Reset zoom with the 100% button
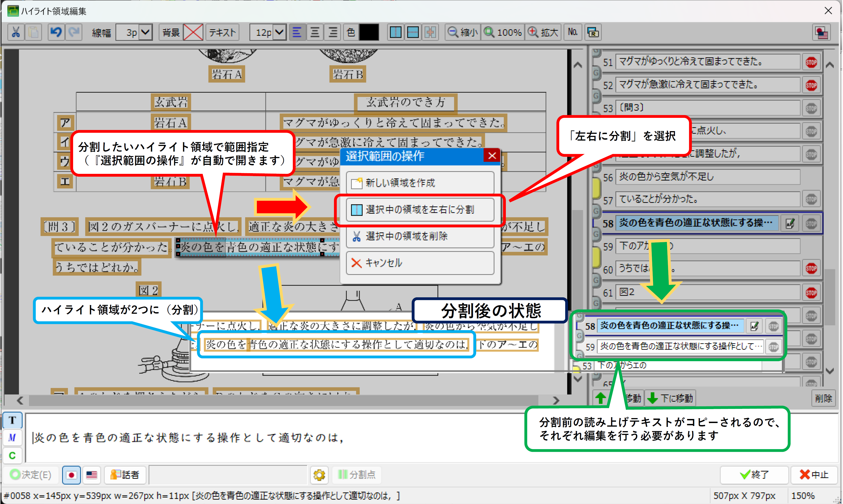Image resolution: width=843 pixels, height=504 pixels. (503, 32)
